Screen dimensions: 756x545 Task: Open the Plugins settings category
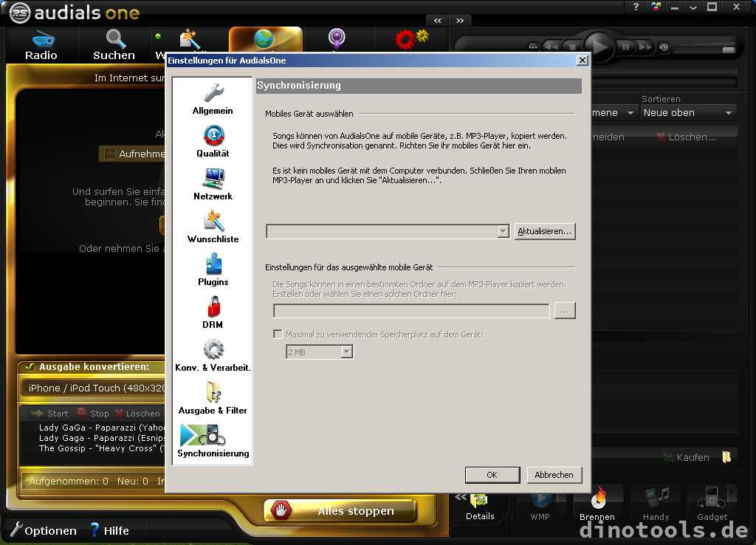pyautogui.click(x=213, y=270)
